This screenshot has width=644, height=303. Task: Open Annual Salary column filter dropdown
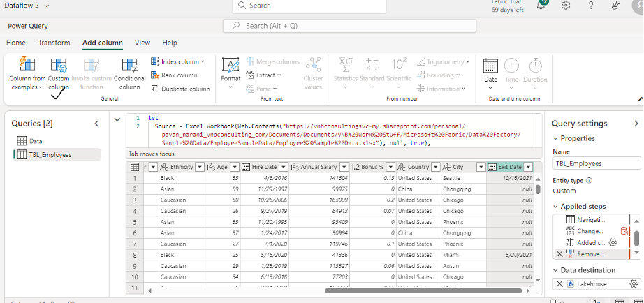[x=344, y=167]
